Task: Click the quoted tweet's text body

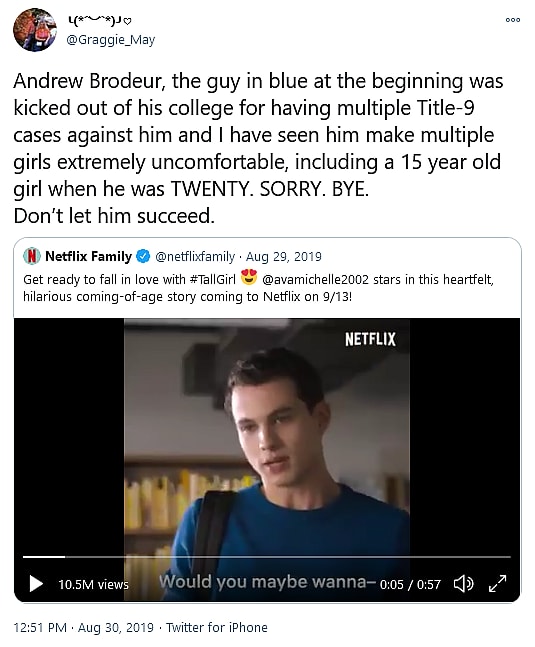Action: [258, 288]
